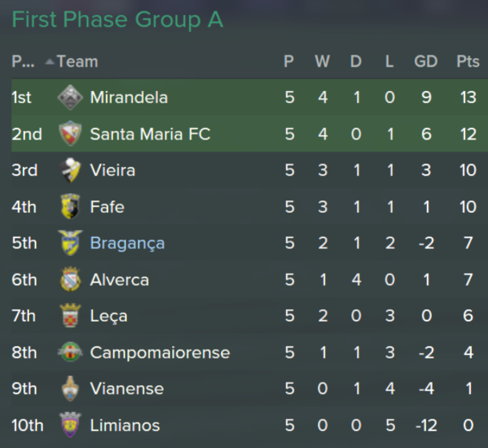The height and width of the screenshot is (448, 488).
Task: Toggle sort arrow beside Team header
Action: tap(50, 62)
